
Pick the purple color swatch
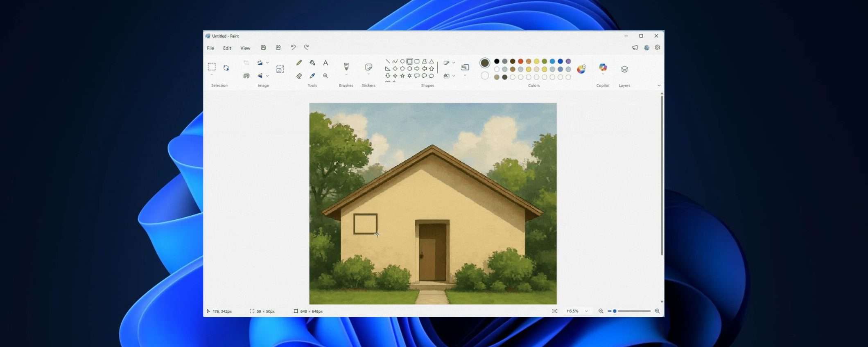point(568,61)
